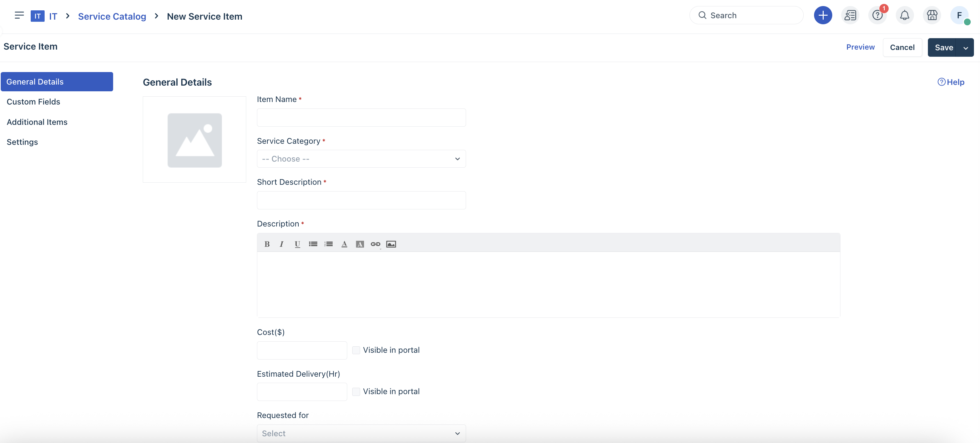Insert a bulleted list in description
Viewport: 980px width, 443px height.
click(x=313, y=244)
